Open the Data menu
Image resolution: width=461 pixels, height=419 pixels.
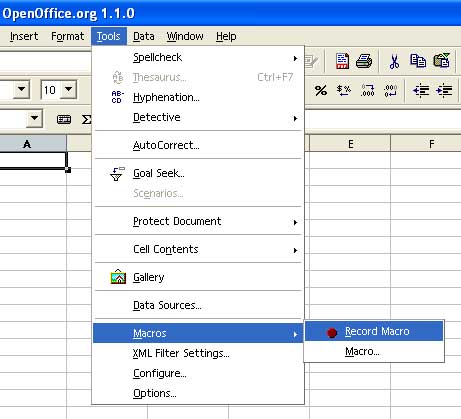pyautogui.click(x=144, y=36)
